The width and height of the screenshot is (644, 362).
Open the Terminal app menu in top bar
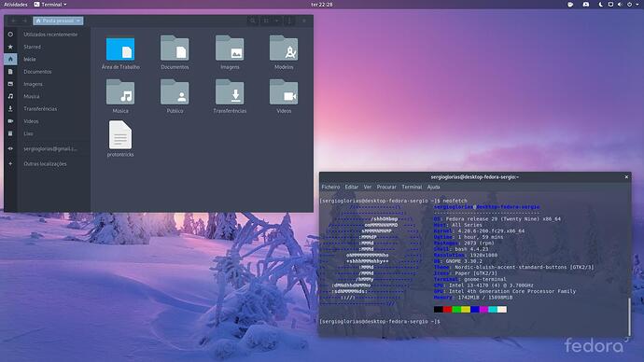50,5
